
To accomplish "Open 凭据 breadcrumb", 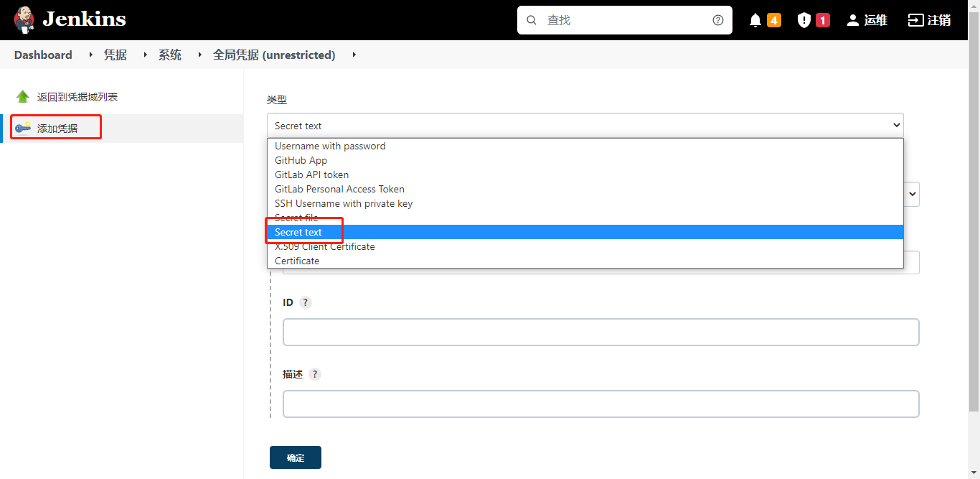I will (x=116, y=55).
